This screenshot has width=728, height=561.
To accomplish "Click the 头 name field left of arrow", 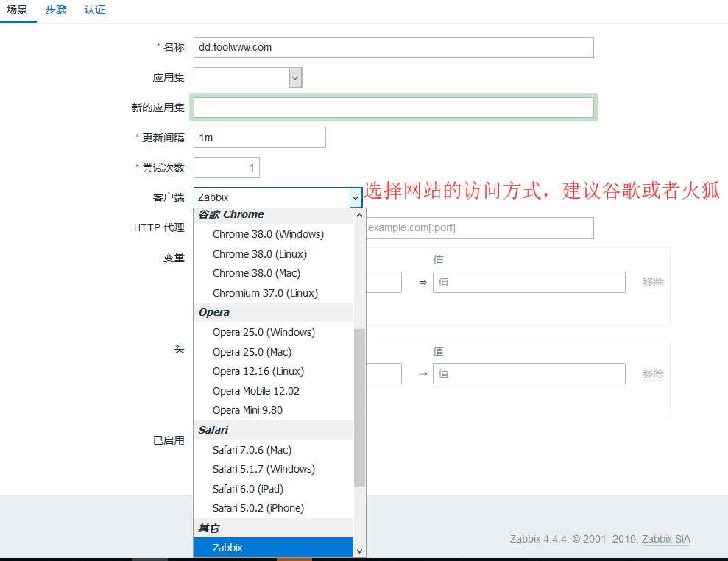I will pyautogui.click(x=384, y=373).
